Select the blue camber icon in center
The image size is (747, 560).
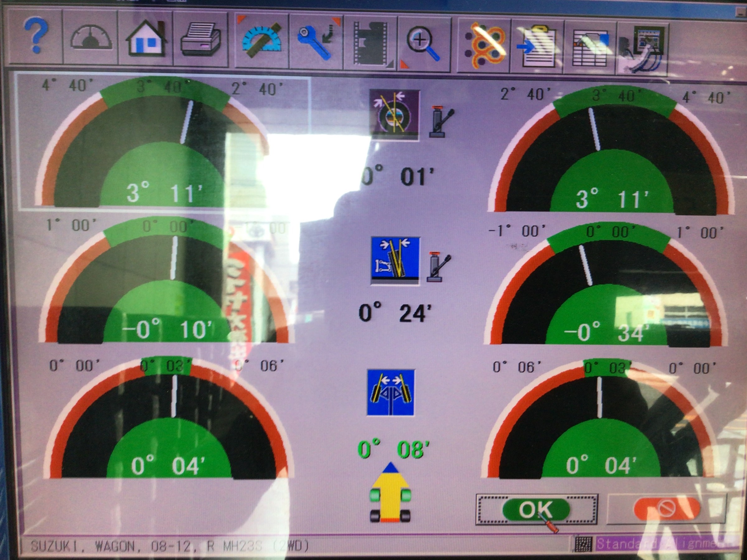tap(396, 260)
